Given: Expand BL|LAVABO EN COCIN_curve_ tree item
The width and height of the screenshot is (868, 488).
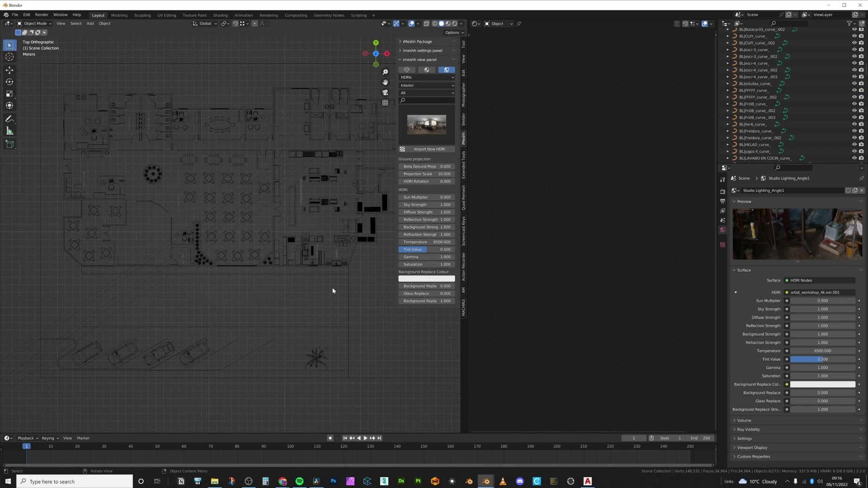Looking at the screenshot, I should [x=727, y=158].
